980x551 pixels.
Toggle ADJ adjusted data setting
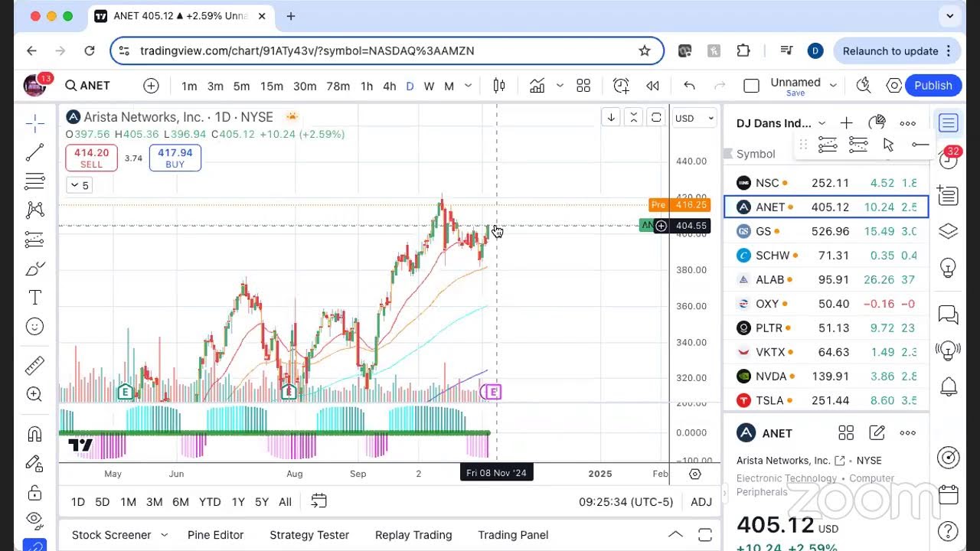coord(701,502)
